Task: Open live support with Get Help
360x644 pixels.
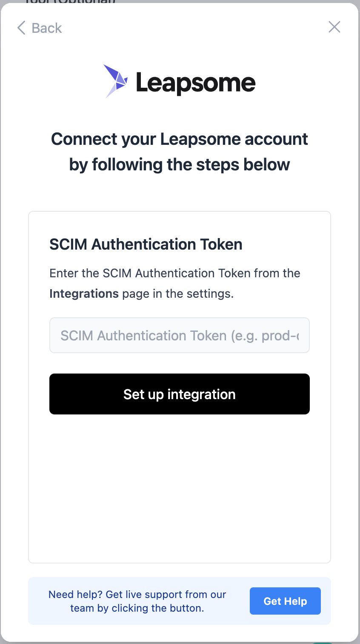Action: point(285,601)
